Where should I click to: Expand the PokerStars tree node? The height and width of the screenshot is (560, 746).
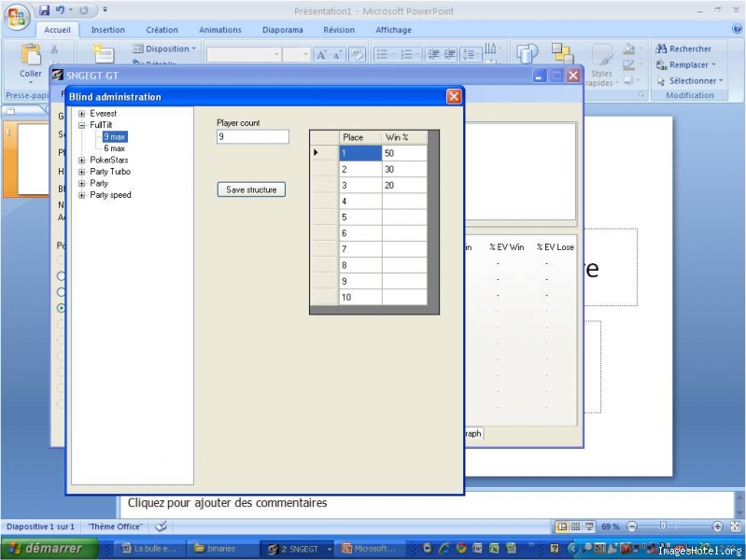82,161
